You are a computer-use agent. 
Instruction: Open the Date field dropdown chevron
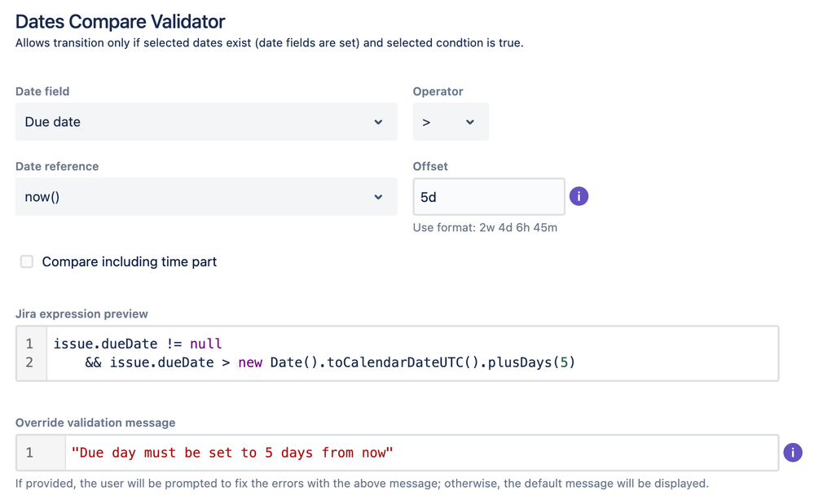coord(378,121)
